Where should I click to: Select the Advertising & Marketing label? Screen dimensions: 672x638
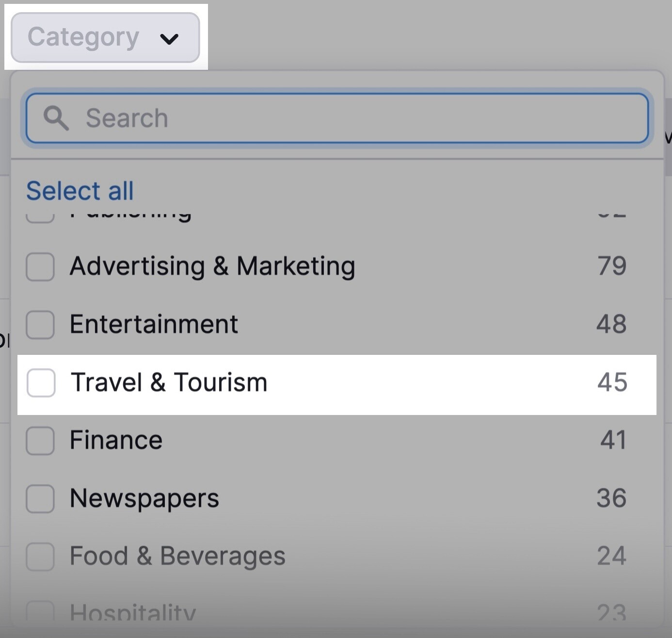point(212,266)
